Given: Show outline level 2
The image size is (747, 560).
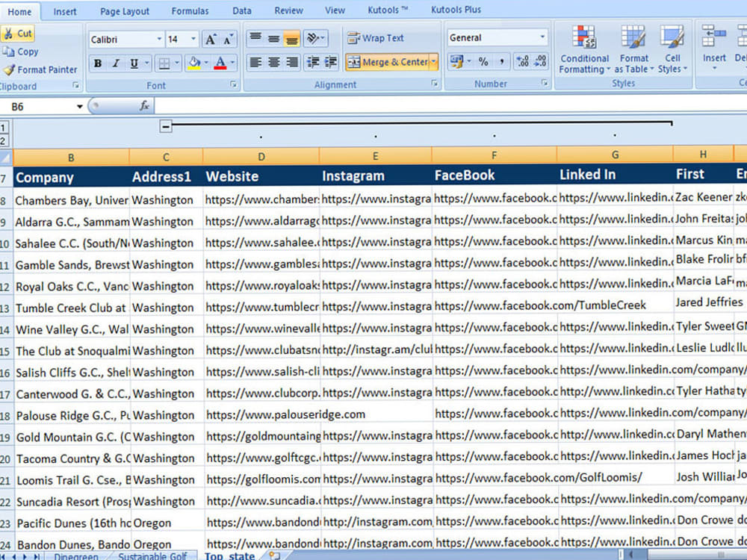Looking at the screenshot, I should point(3,140).
